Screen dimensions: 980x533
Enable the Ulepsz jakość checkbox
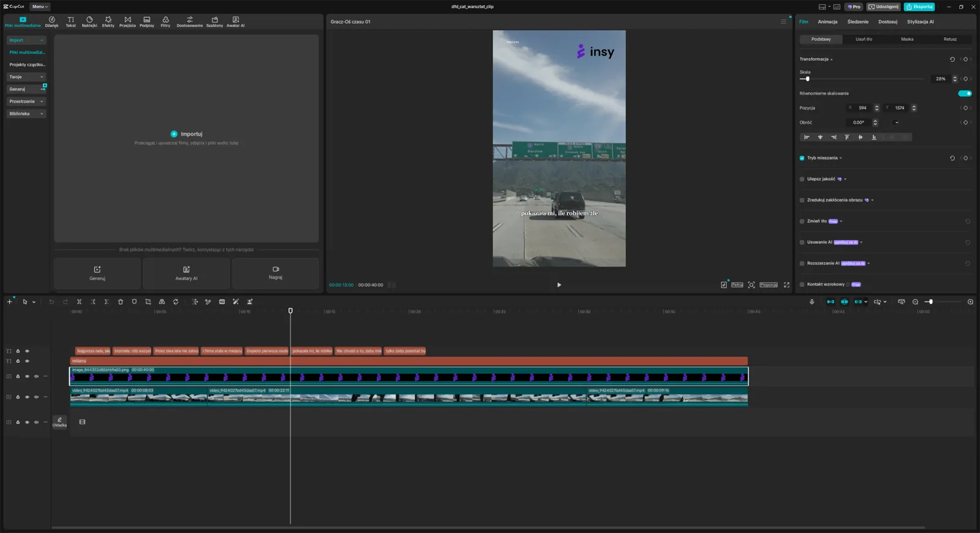[x=802, y=179]
